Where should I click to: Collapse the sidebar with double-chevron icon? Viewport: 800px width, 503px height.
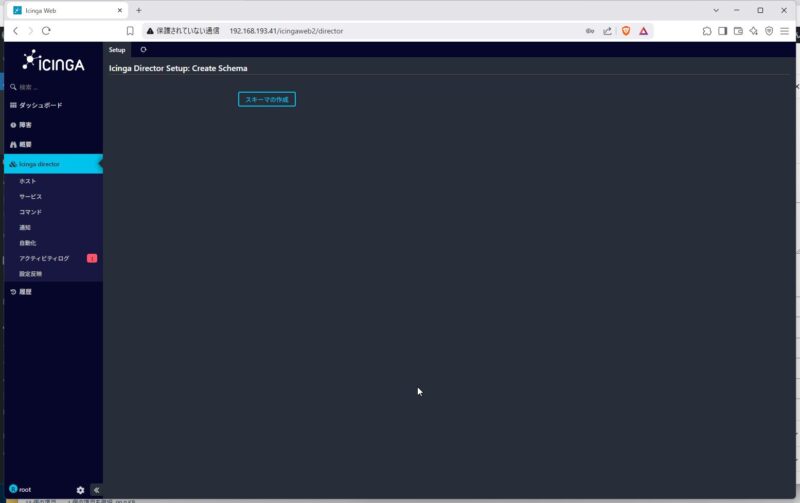pyautogui.click(x=96, y=490)
